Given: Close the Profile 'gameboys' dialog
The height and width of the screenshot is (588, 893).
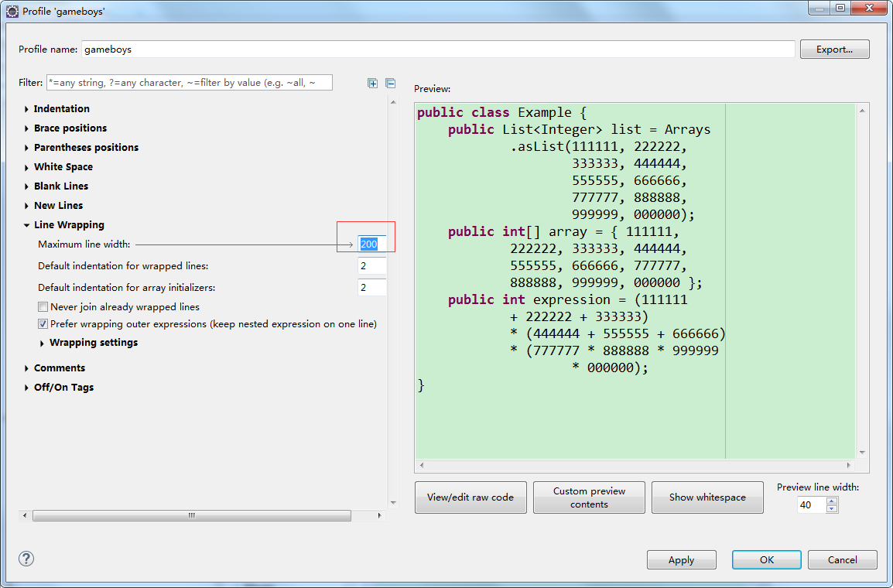Looking at the screenshot, I should pos(870,9).
